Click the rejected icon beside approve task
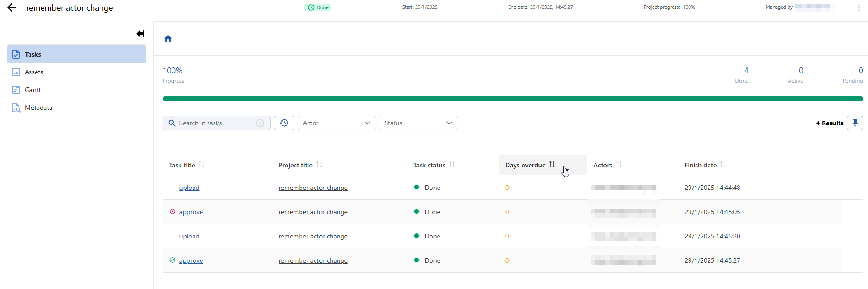Viewport: 868px width, 289px height. click(172, 212)
